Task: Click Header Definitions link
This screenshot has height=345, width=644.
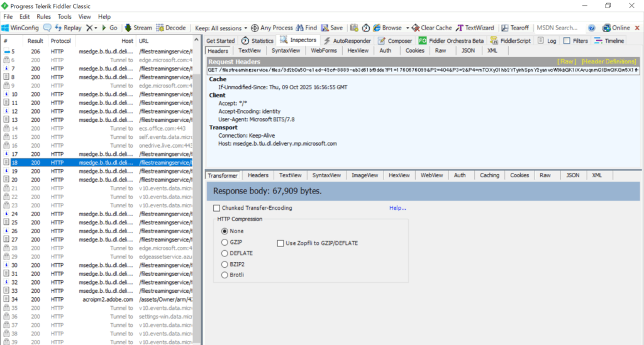Action: [608, 62]
